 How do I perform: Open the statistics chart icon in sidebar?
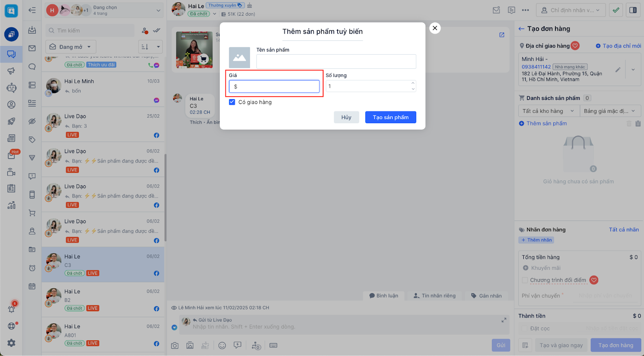[11, 205]
